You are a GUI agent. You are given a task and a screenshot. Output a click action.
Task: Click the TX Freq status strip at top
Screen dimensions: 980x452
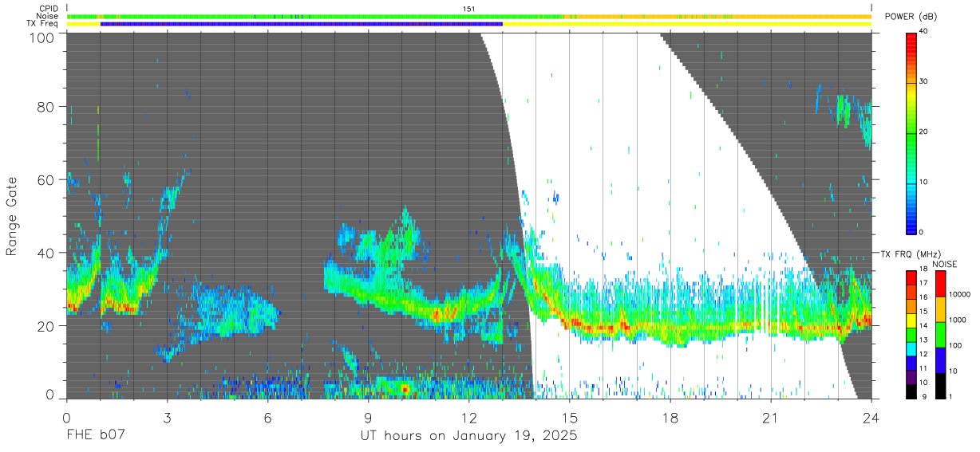(469, 24)
